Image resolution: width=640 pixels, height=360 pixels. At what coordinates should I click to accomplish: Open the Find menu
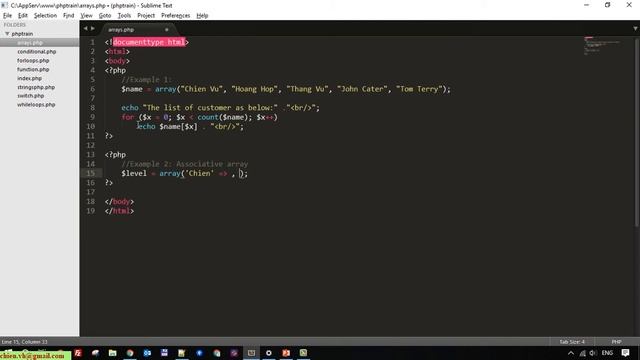[x=69, y=16]
